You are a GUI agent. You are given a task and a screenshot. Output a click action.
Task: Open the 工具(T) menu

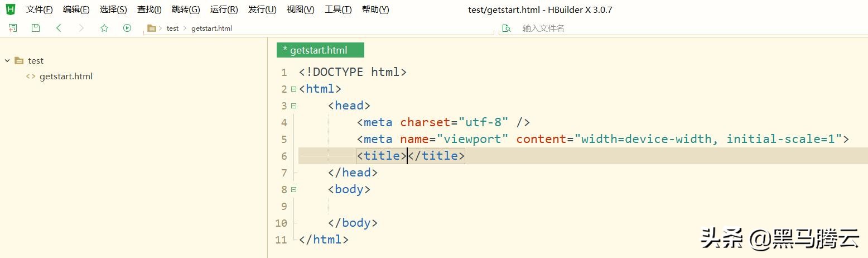[338, 9]
